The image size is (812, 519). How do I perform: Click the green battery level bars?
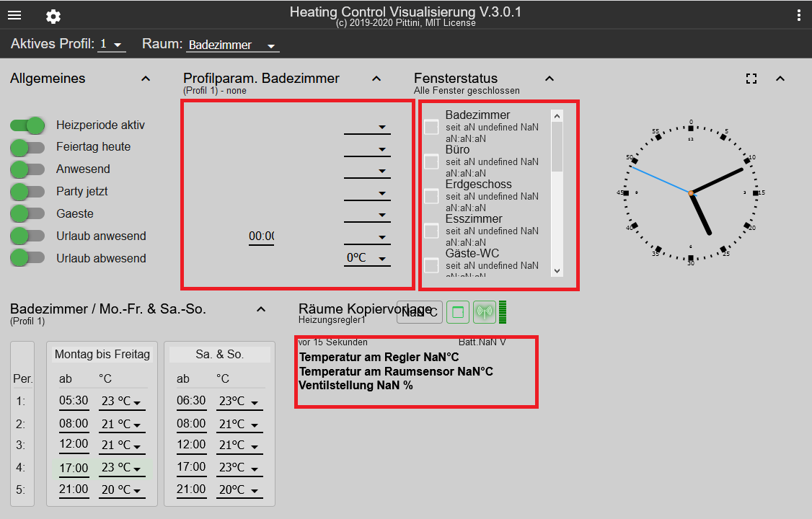pos(503,312)
